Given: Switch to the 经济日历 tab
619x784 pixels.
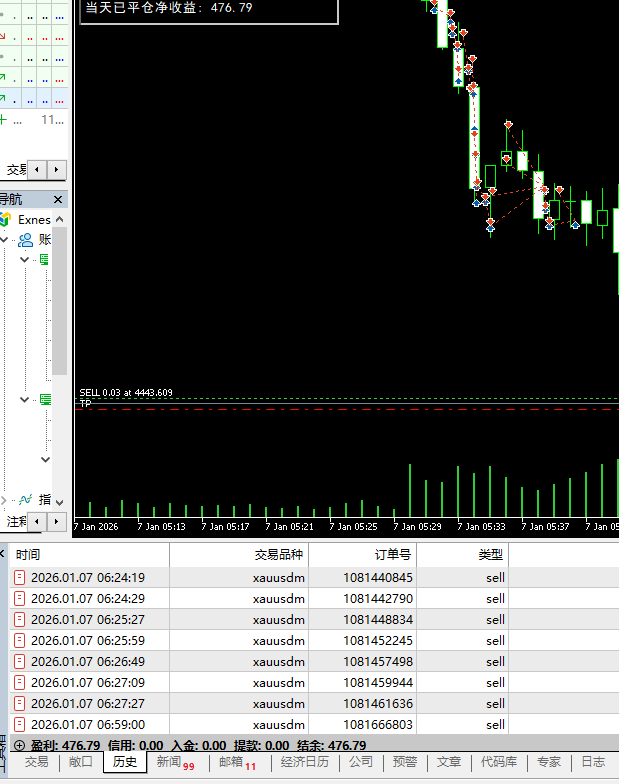Looking at the screenshot, I should click(x=304, y=762).
